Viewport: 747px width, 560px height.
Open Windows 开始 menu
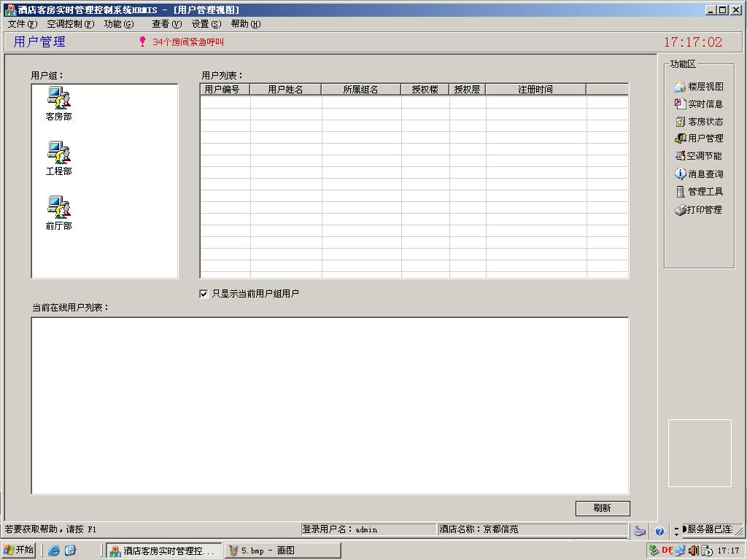(x=19, y=551)
